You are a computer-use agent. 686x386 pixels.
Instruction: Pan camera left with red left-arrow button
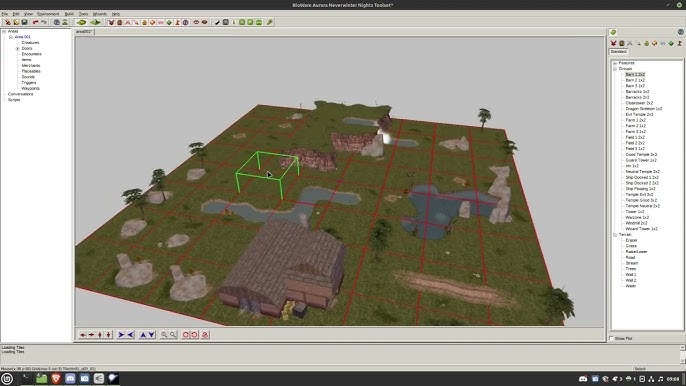tap(83, 335)
